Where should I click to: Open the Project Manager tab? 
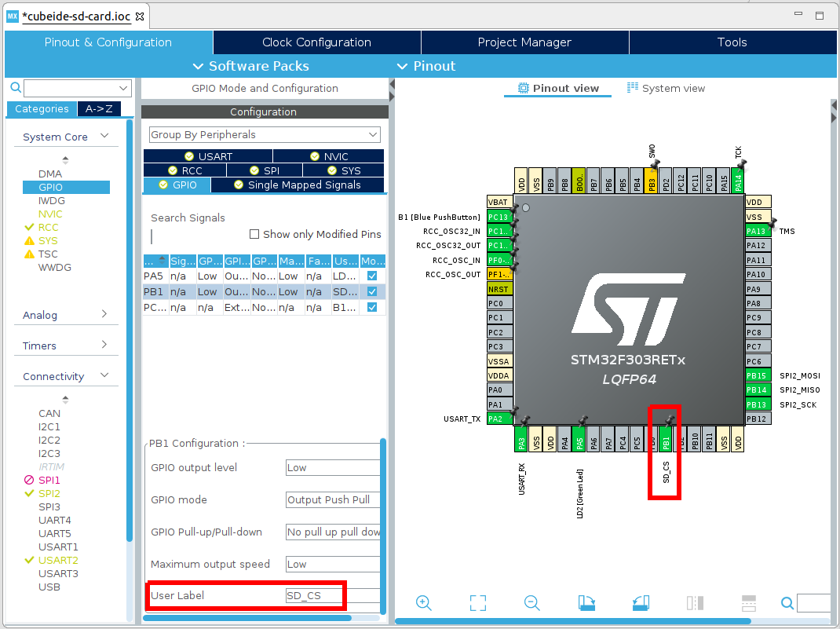point(524,42)
